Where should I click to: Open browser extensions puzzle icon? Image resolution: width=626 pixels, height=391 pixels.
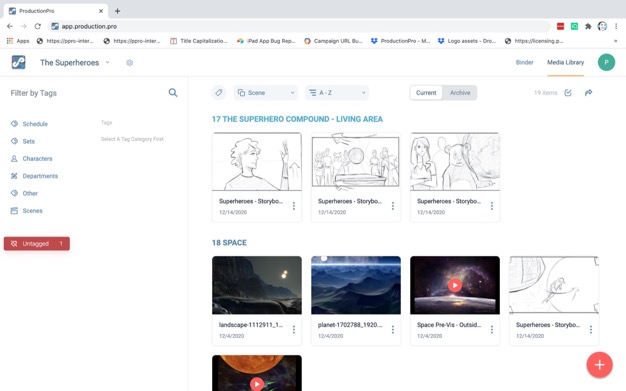coord(588,26)
